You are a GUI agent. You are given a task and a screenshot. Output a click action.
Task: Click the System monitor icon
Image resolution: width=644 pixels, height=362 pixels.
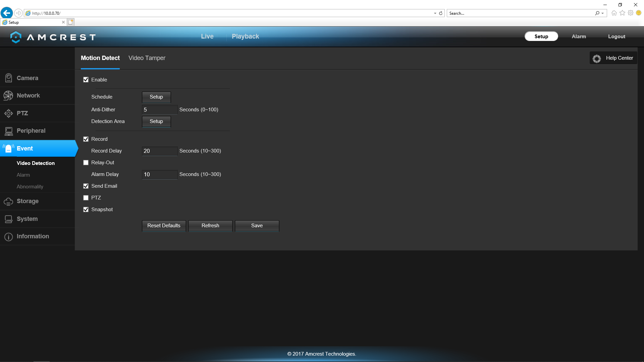(9, 219)
